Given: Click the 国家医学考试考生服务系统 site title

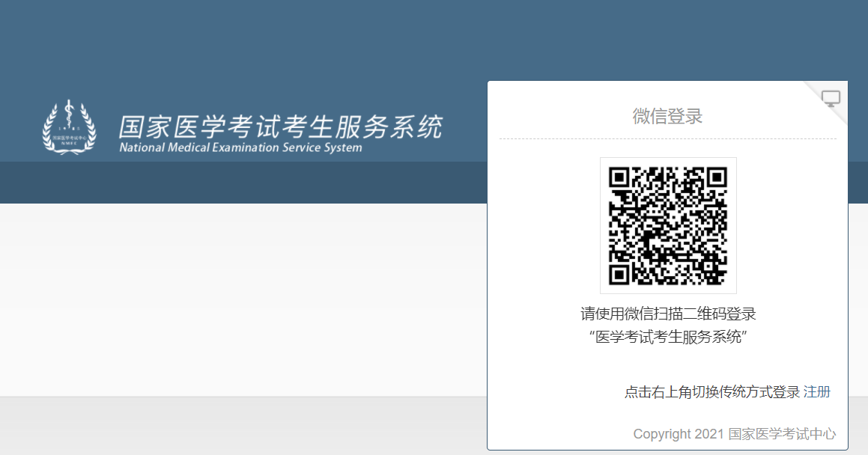Looking at the screenshot, I should 280,126.
